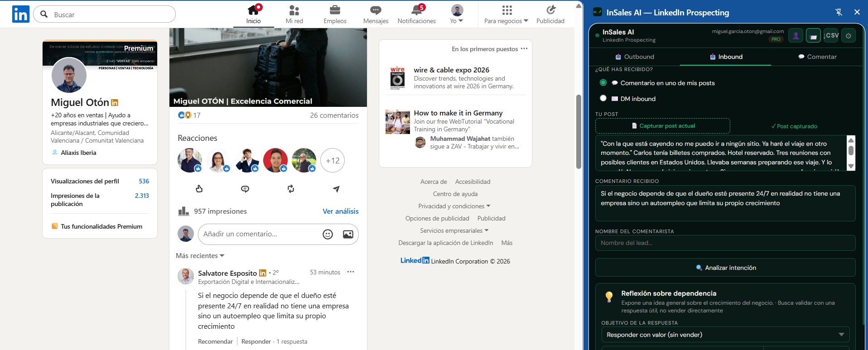868x350 pixels.
Task: Open Salvatore Esposito's profile name
Action: [x=227, y=273]
